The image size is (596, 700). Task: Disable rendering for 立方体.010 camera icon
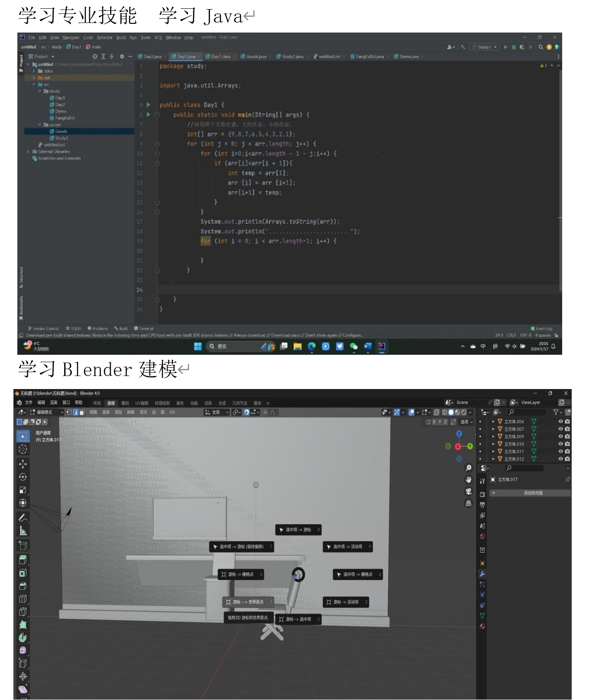coord(567,444)
